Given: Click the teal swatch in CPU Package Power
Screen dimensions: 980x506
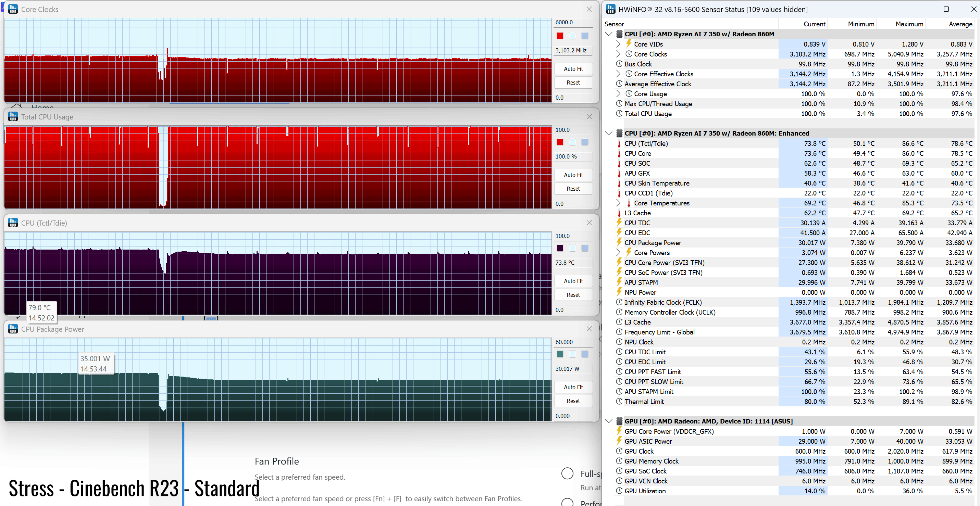Looking at the screenshot, I should coord(560,354).
